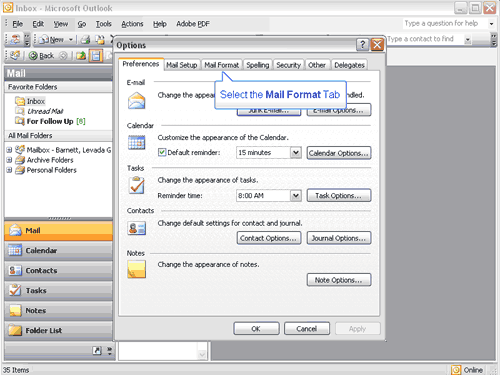Click the Mail navigation pane button
The width and height of the screenshot is (500, 375).
(x=59, y=231)
